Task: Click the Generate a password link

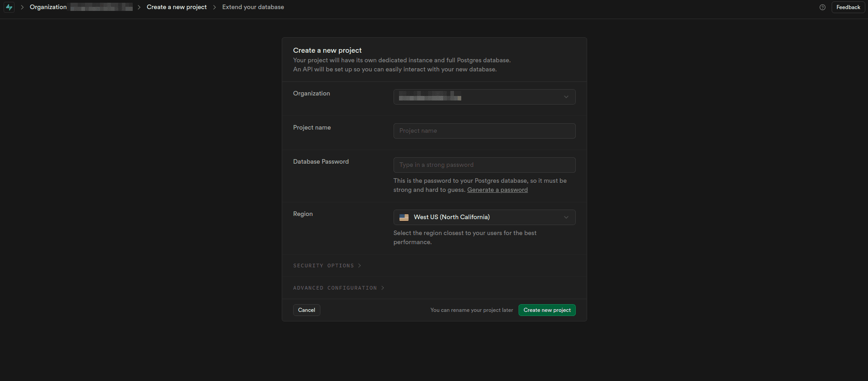Action: pos(497,190)
